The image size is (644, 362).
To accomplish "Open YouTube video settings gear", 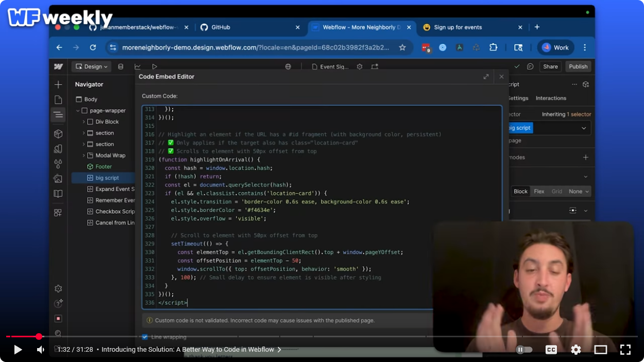I will pyautogui.click(x=576, y=350).
